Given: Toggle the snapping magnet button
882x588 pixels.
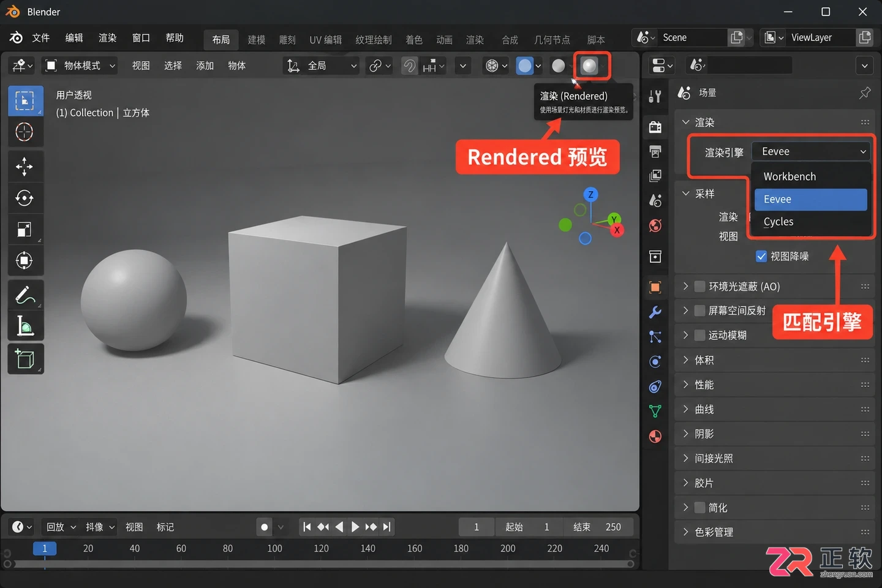Looking at the screenshot, I should (409, 66).
